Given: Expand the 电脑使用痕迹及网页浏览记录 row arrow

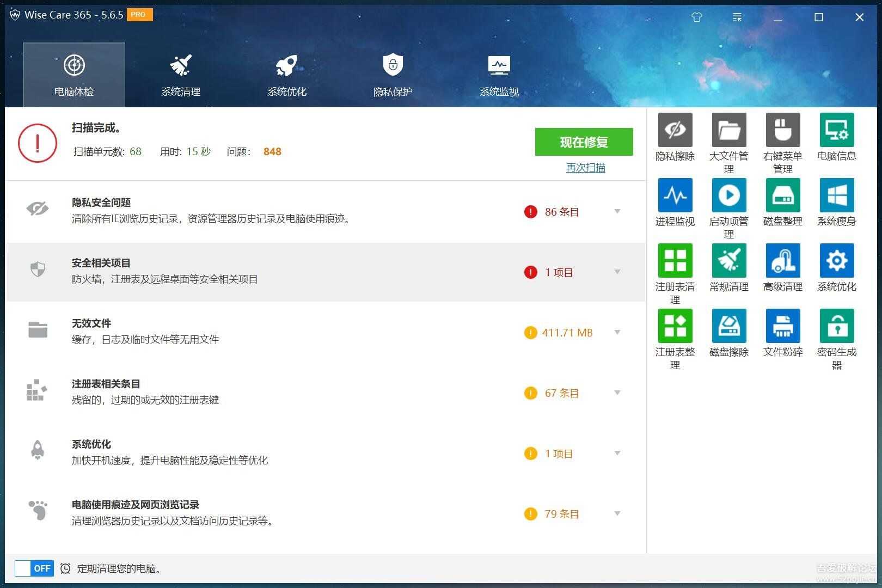Looking at the screenshot, I should pyautogui.click(x=617, y=513).
